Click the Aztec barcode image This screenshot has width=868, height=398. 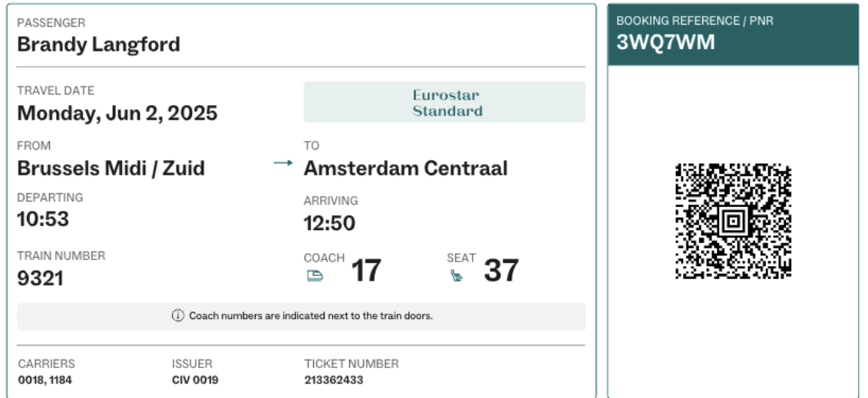tap(733, 222)
